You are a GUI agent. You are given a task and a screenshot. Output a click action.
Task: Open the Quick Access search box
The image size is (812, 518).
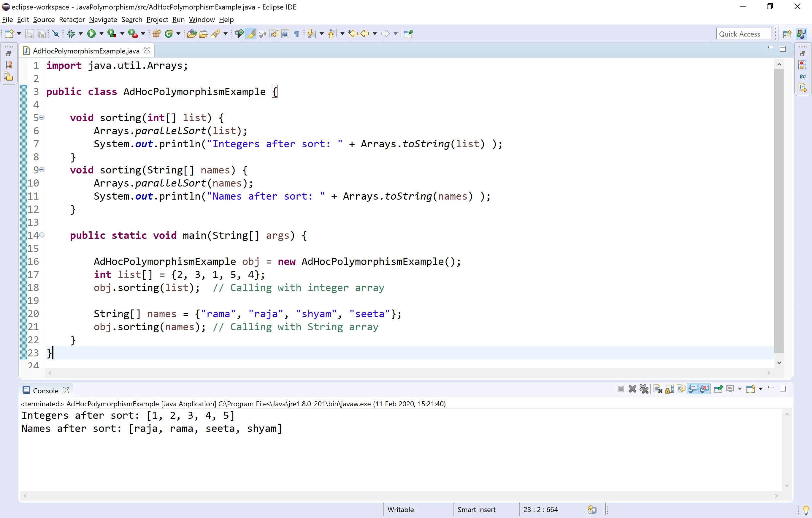743,33
